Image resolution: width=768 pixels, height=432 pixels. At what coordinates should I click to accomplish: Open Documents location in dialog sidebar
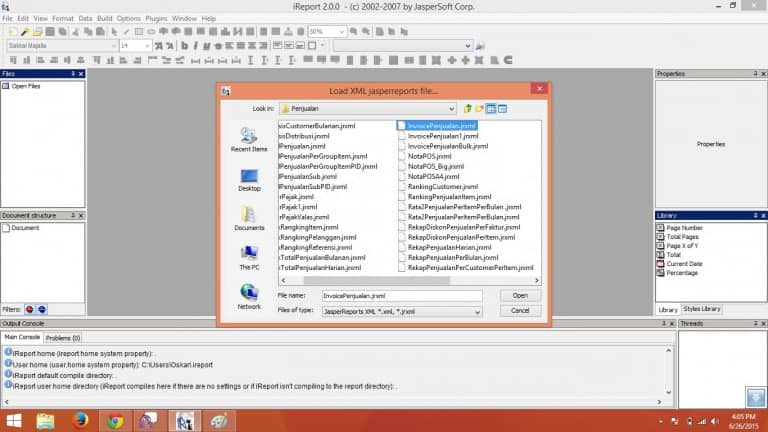(x=249, y=218)
